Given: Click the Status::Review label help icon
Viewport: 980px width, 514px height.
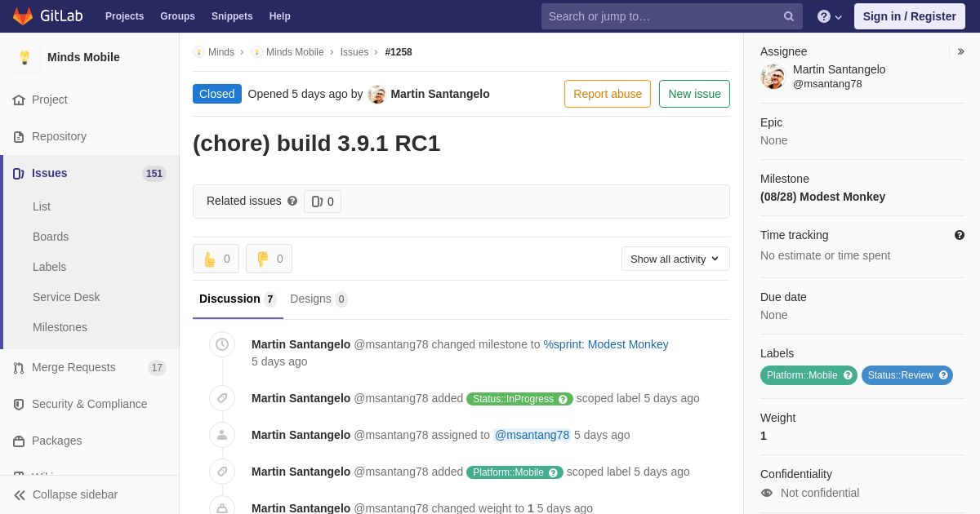Looking at the screenshot, I should pos(943,375).
